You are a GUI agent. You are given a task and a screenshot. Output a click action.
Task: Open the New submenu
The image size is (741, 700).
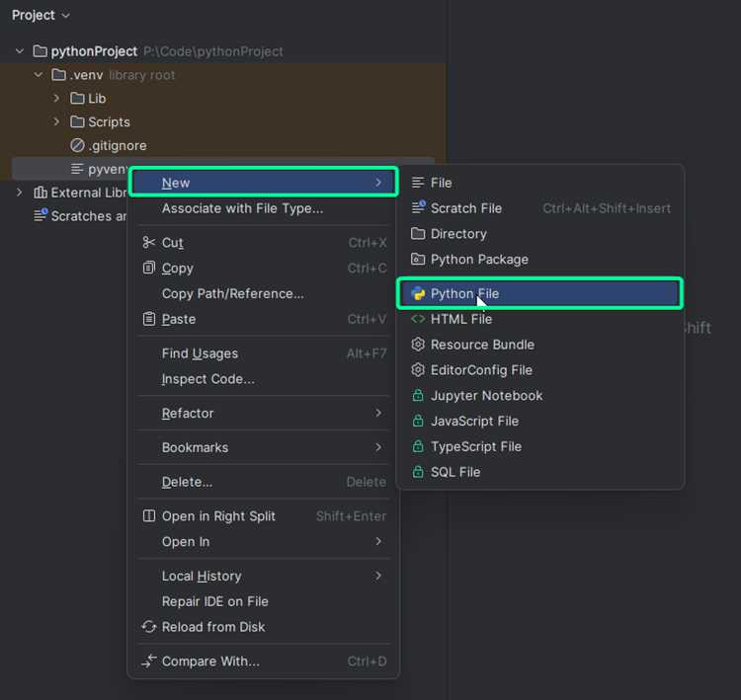tap(264, 183)
